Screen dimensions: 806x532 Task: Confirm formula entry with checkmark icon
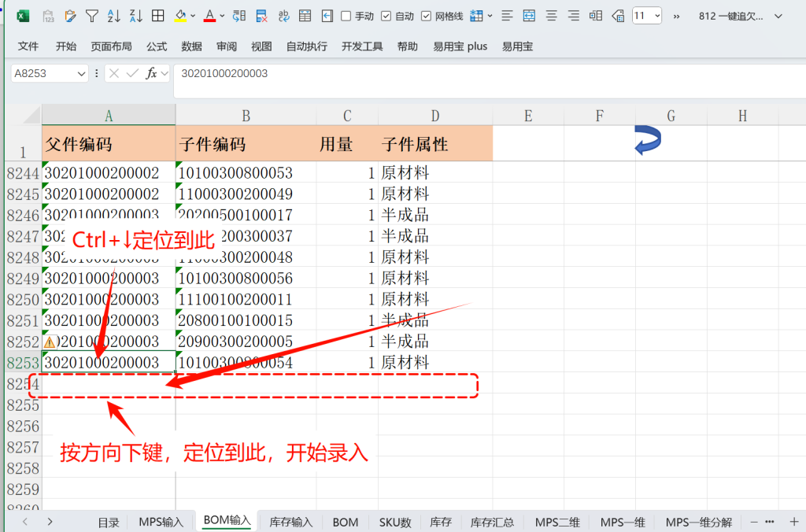click(132, 73)
